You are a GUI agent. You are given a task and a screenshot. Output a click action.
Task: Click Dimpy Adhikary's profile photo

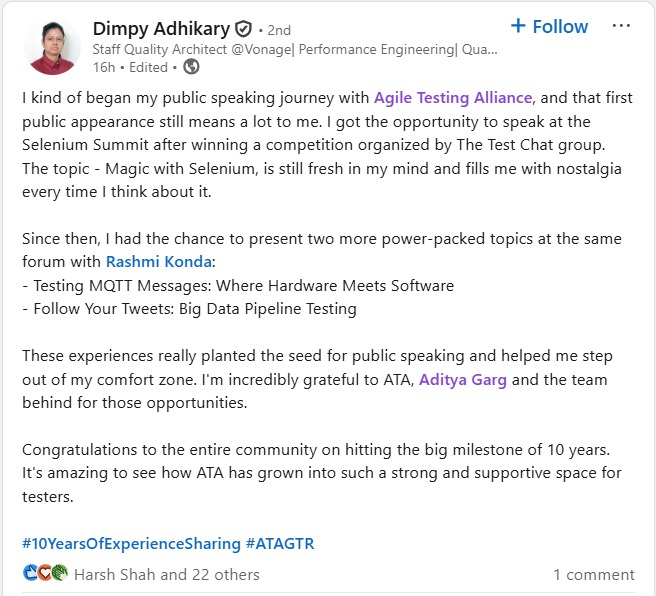point(53,47)
